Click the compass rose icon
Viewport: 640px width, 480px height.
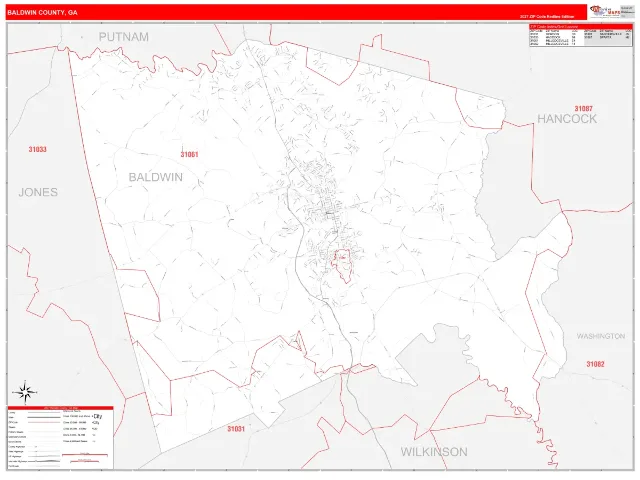[x=25, y=392]
